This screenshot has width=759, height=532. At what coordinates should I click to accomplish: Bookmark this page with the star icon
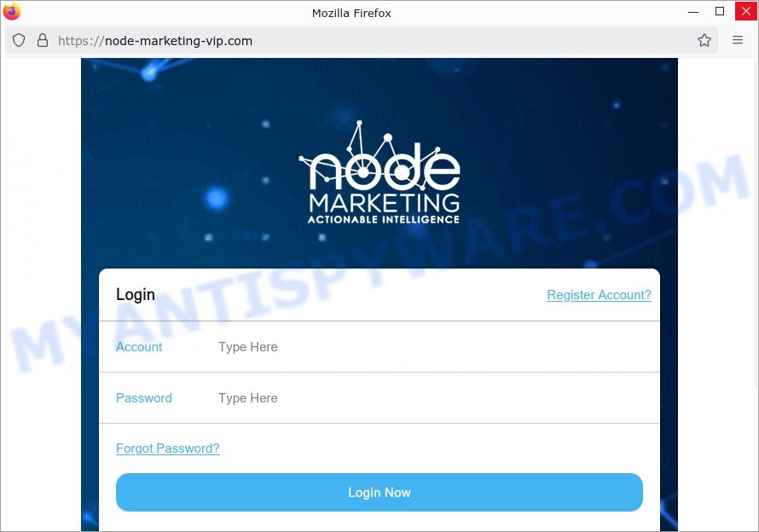pos(704,40)
